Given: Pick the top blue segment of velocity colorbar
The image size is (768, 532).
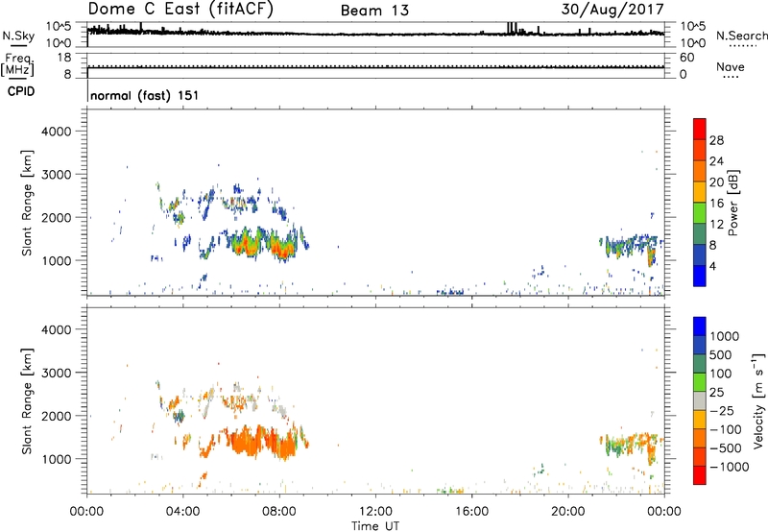Looking at the screenshot, I should pos(700,326).
